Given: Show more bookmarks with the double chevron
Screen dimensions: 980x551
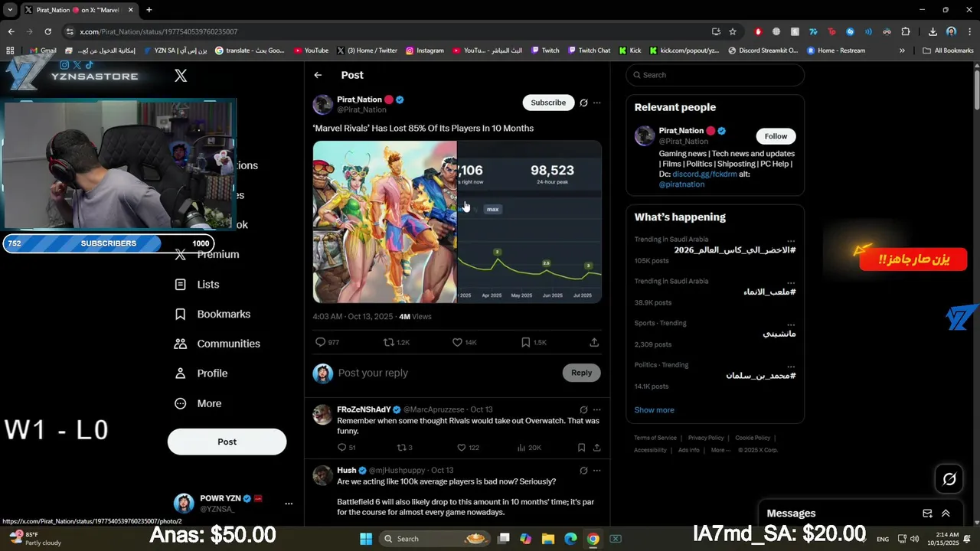Looking at the screenshot, I should click(x=902, y=51).
